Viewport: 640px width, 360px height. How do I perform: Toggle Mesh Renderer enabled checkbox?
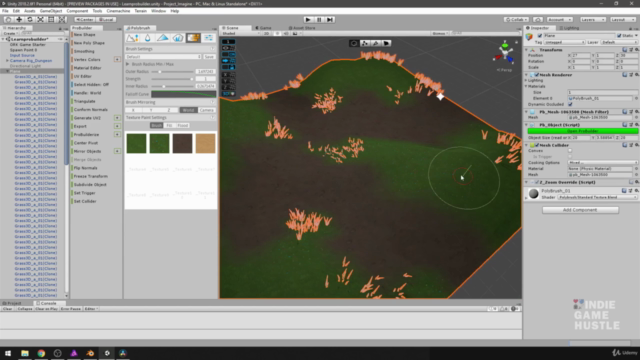click(537, 75)
